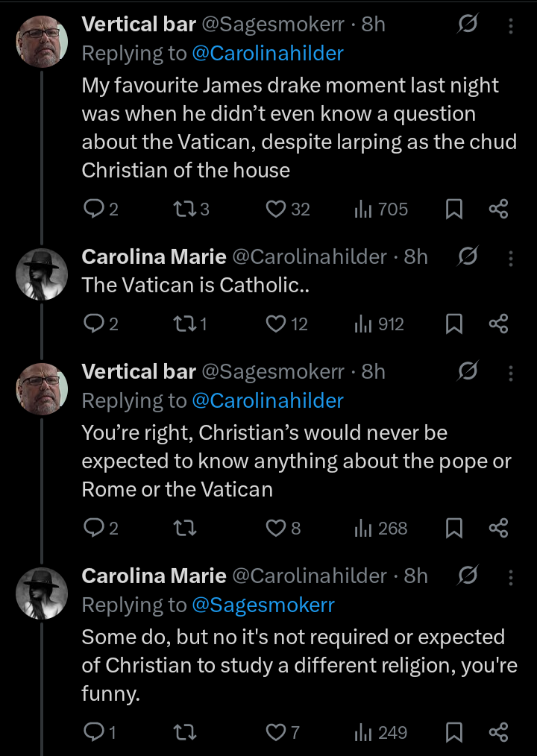View analytics showing 912 views
Image resolution: width=537 pixels, height=756 pixels.
[x=379, y=324]
